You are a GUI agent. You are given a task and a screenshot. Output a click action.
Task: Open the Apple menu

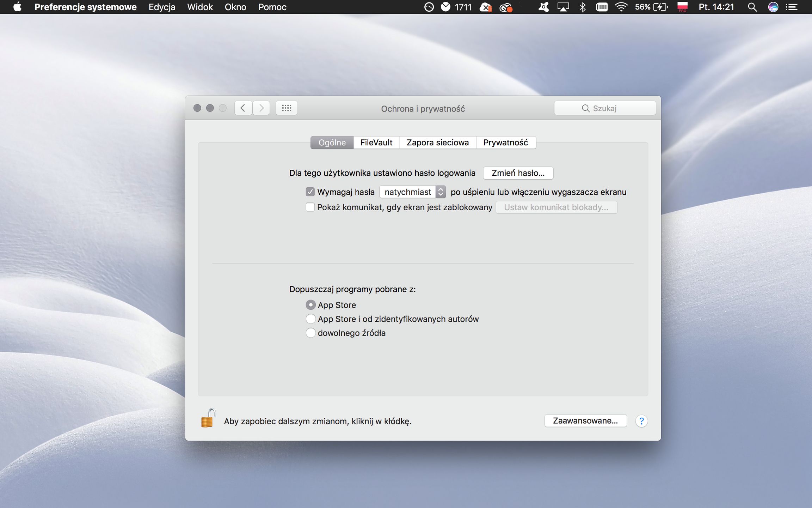pyautogui.click(x=17, y=7)
